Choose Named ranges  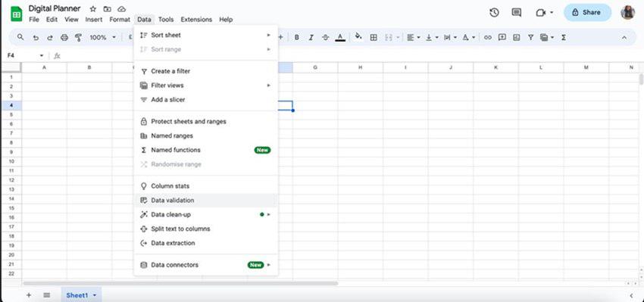(206, 135)
